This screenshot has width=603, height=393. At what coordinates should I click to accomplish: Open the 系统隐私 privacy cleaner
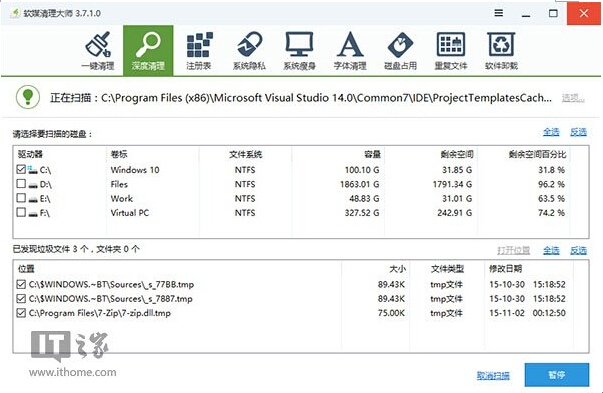point(249,51)
